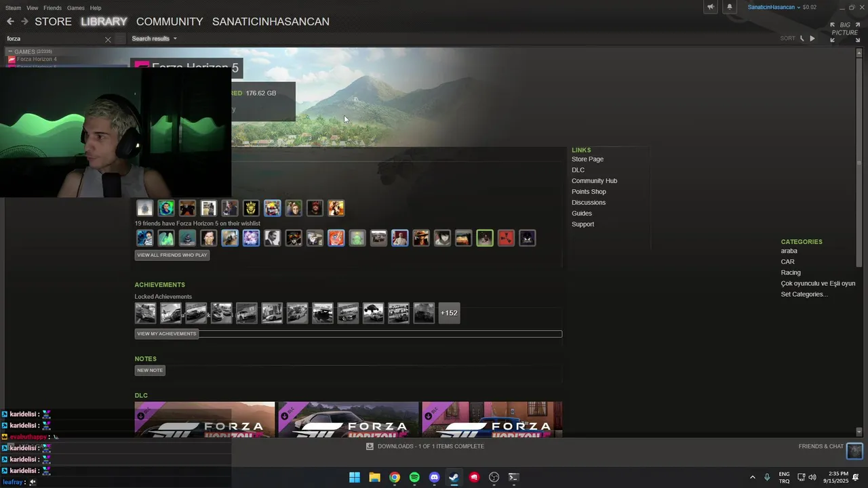Click the achievements progress bar
This screenshot has width=868, height=488.
380,333
